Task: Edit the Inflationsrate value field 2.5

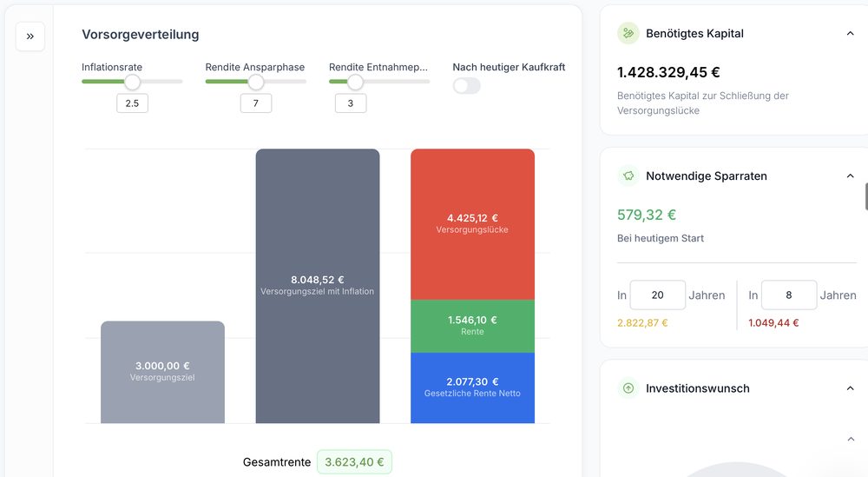Action: [x=132, y=103]
